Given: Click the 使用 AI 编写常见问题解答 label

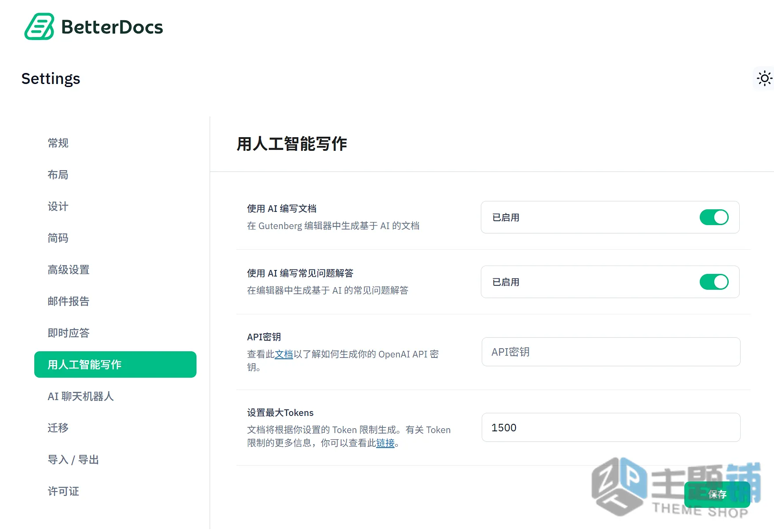Looking at the screenshot, I should click(300, 273).
